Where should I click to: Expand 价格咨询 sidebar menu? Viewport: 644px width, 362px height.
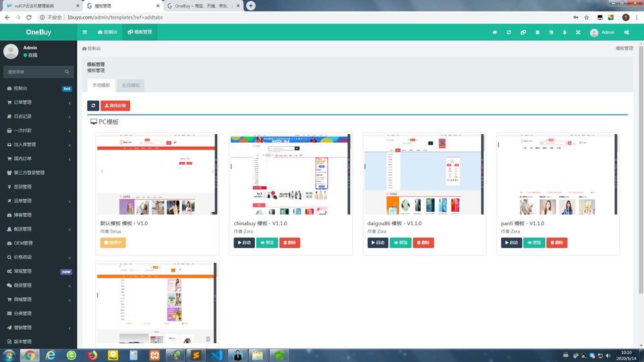[x=39, y=257]
